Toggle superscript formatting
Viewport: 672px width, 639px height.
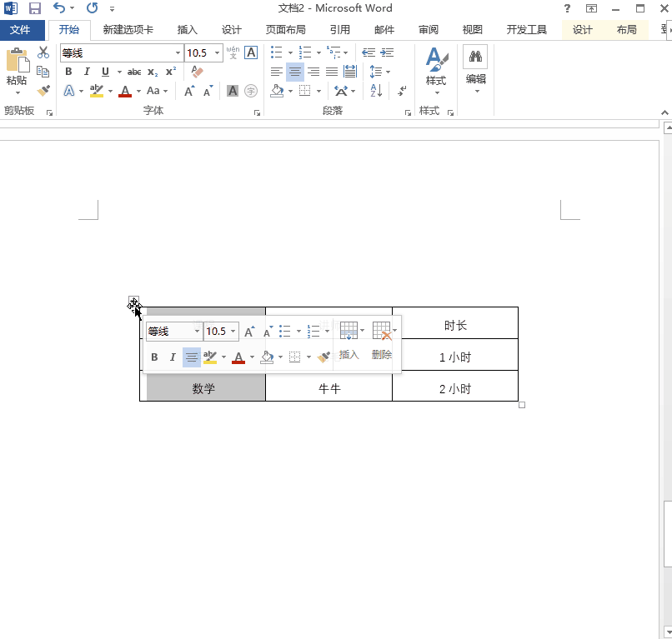point(171,72)
